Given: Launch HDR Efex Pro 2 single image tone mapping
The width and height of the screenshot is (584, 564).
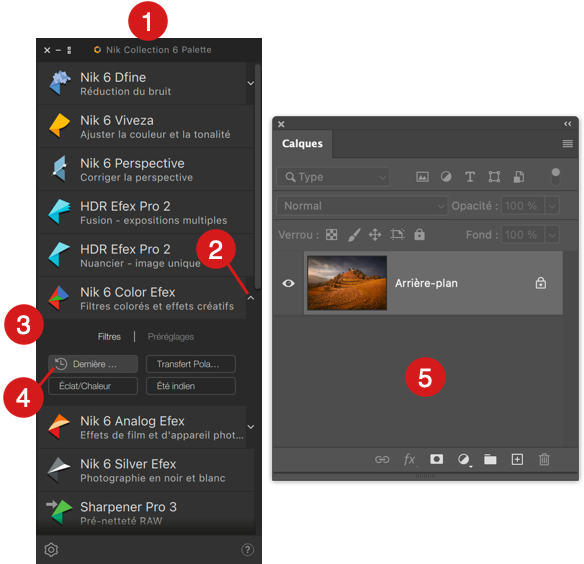Looking at the screenshot, I should coord(146,255).
